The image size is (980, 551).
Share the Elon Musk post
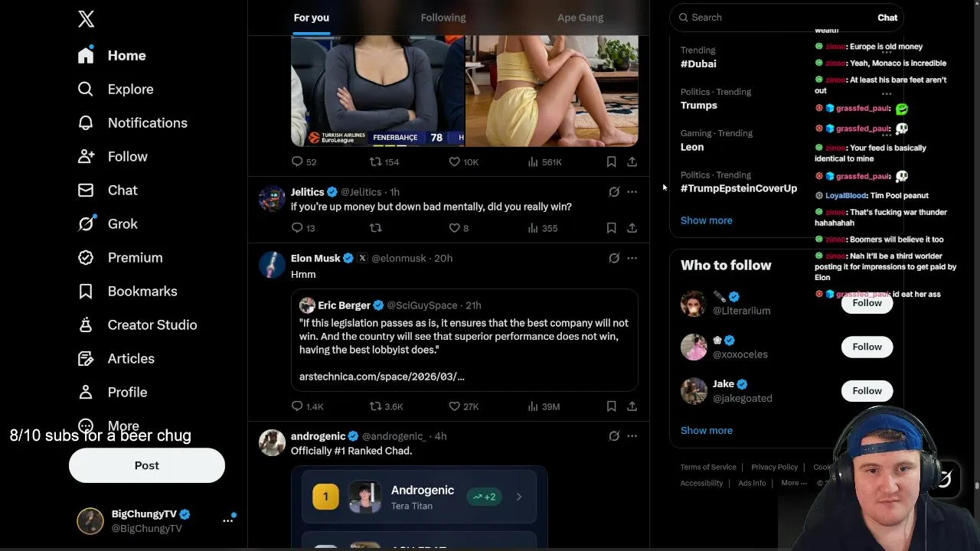(x=632, y=406)
